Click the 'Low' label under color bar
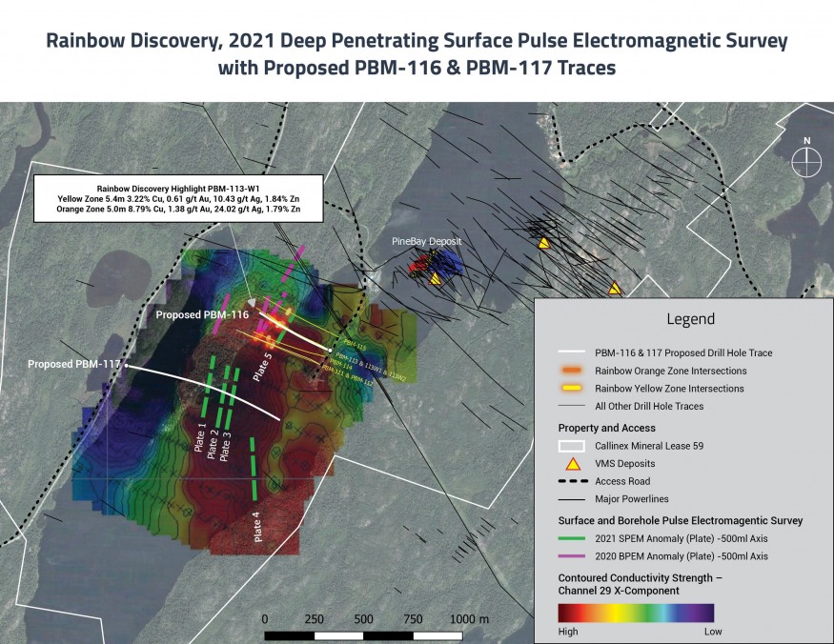The height and width of the screenshot is (644, 834). pos(713,632)
